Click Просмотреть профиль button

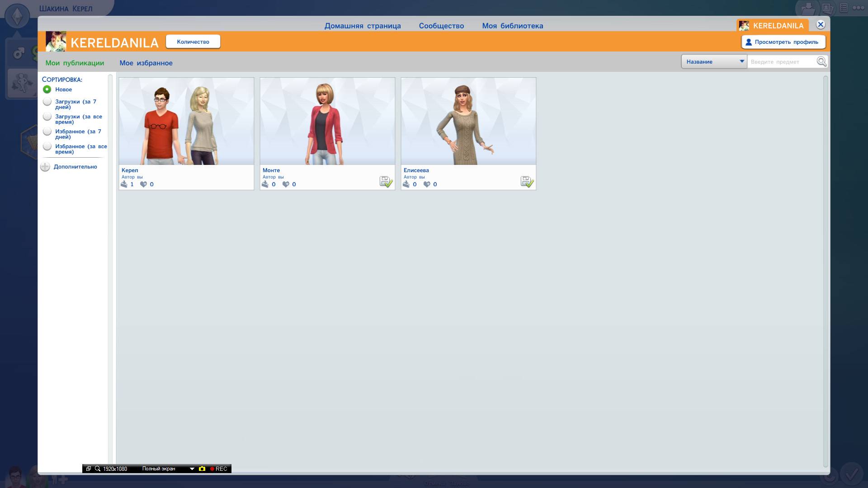[783, 42]
